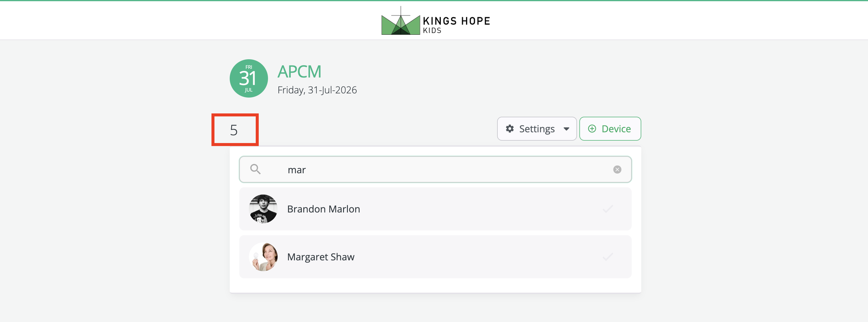Expand the Settings dropdown arrow
This screenshot has width=868, height=322.
(x=567, y=129)
